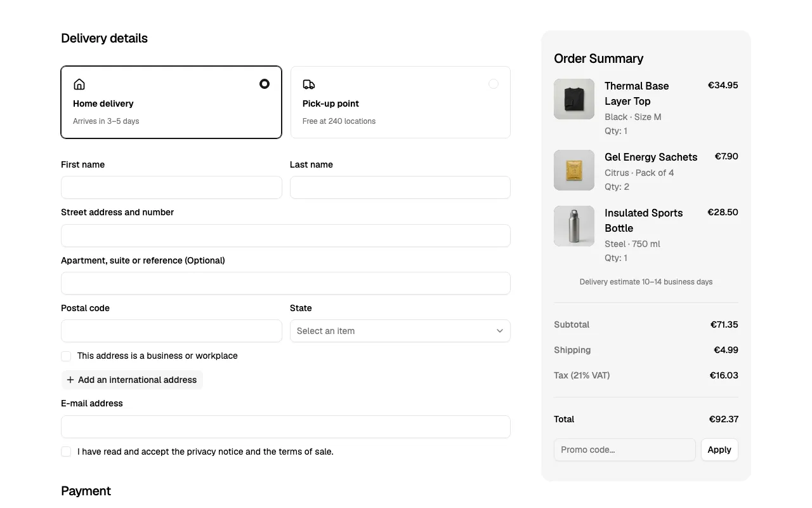Click the delivery estimate 10–14 business days note
This screenshot has height=508, width=812.
pyautogui.click(x=646, y=282)
